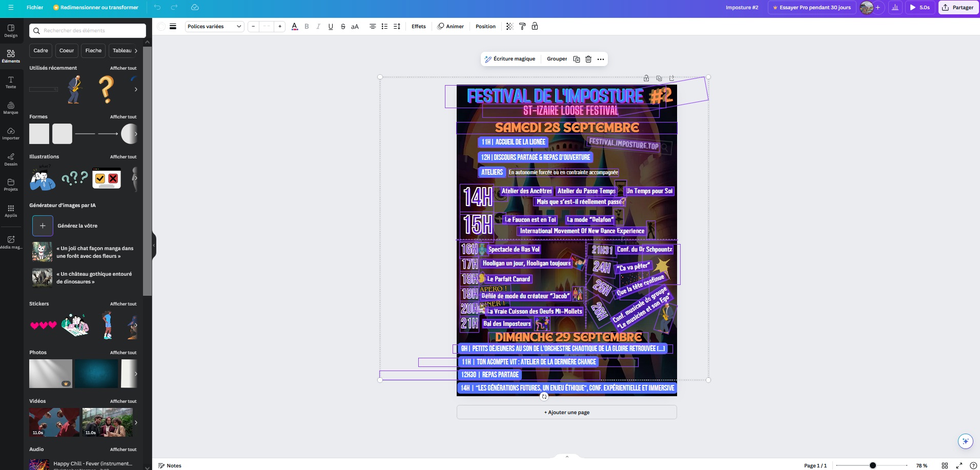Select the Cadre filter chip
This screenshot has height=470, width=980.
coord(40,51)
